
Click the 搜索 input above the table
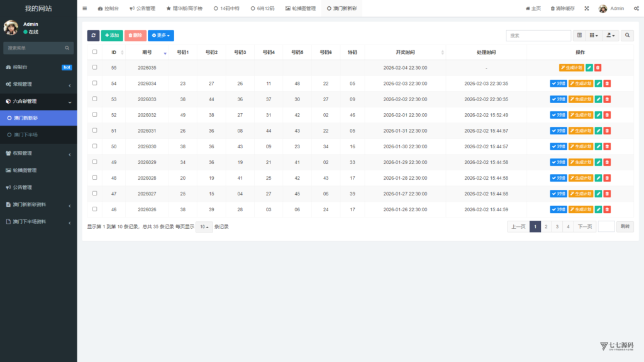click(x=538, y=36)
